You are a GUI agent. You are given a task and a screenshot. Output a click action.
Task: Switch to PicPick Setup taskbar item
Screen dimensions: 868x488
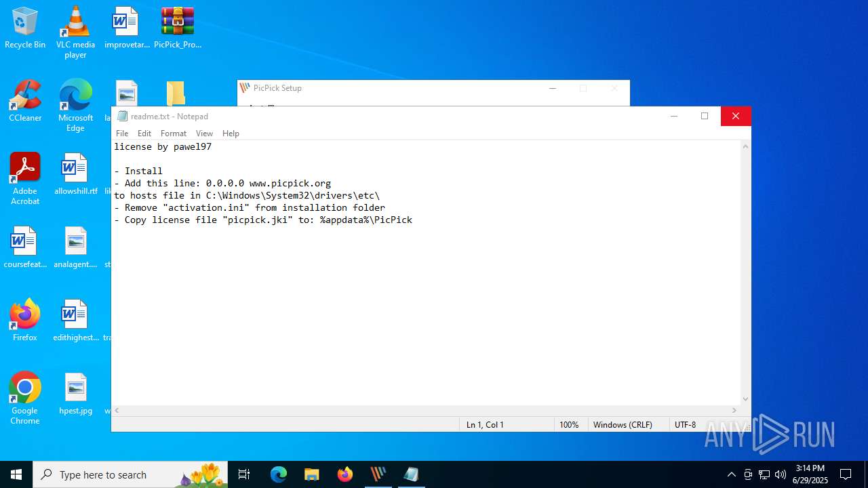point(378,474)
